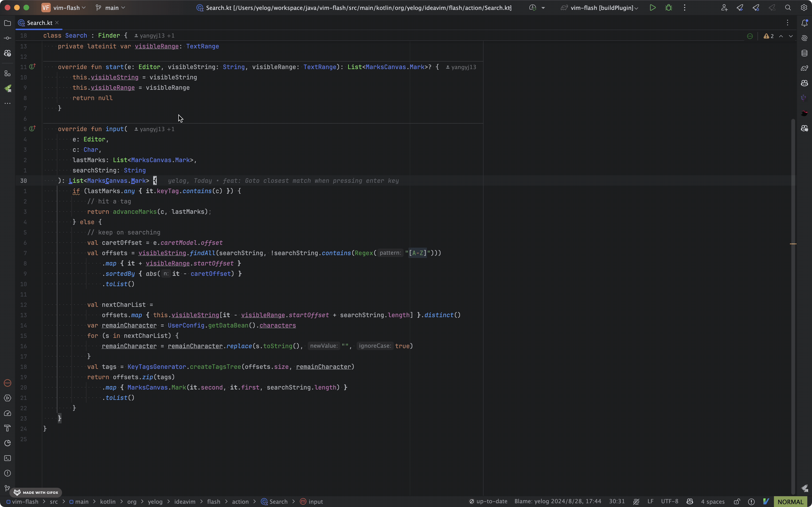Toggle the NORMAL vim mode widget
The width and height of the screenshot is (812, 507).
pyautogui.click(x=790, y=502)
